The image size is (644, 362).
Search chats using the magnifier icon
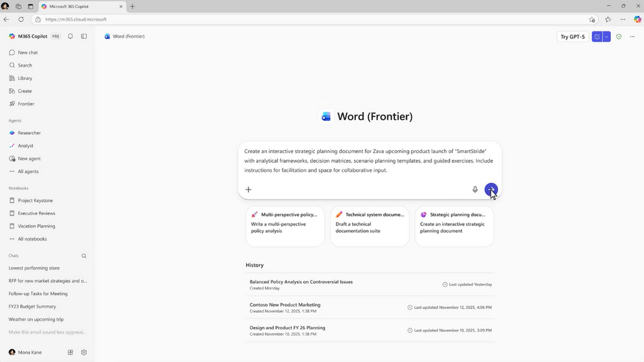(x=84, y=256)
